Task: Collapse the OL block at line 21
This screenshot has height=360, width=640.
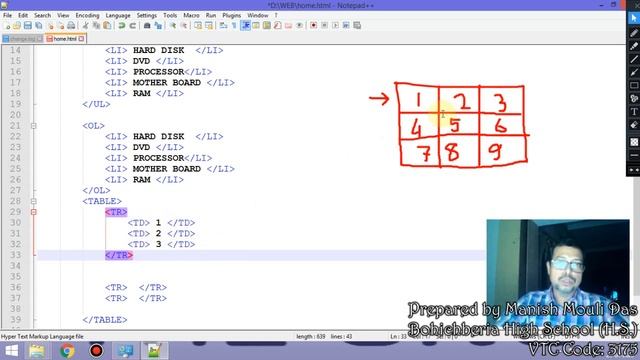Action: coord(34,126)
